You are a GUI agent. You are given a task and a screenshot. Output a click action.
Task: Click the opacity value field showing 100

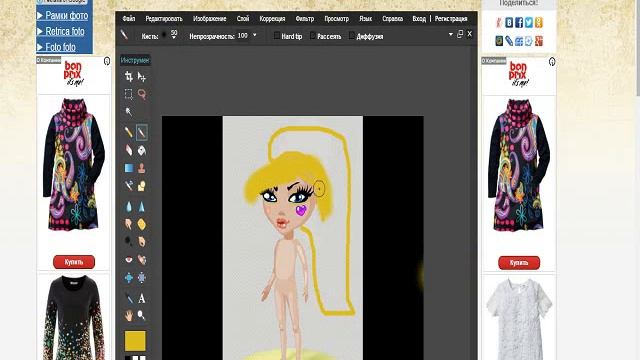tap(243, 36)
